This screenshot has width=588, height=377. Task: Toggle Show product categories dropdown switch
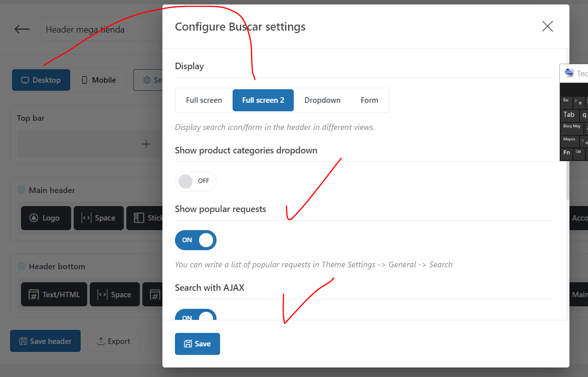click(195, 181)
